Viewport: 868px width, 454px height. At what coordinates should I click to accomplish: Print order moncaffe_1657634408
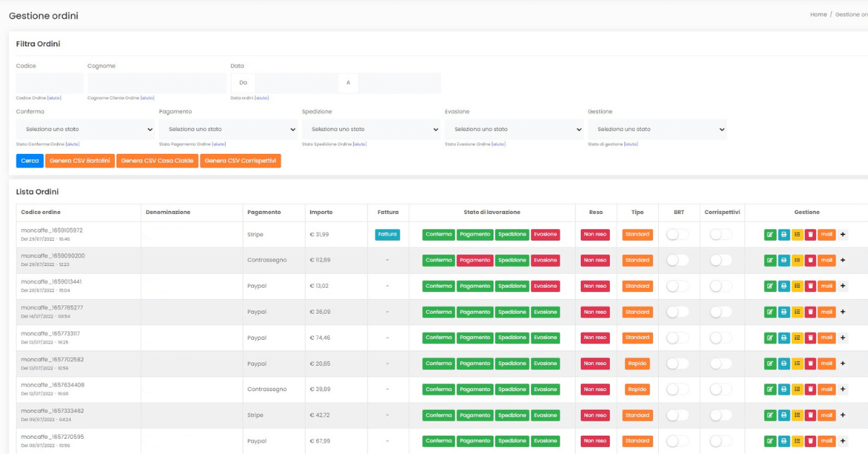pos(783,390)
